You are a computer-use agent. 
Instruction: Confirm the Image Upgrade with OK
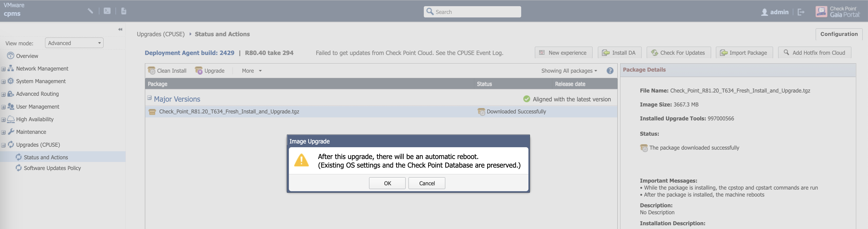pyautogui.click(x=387, y=183)
